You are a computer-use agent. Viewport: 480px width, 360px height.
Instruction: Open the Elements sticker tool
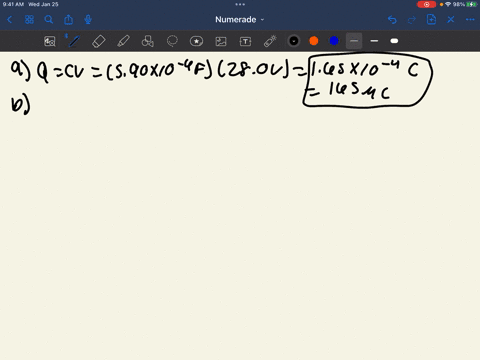[x=196, y=41]
